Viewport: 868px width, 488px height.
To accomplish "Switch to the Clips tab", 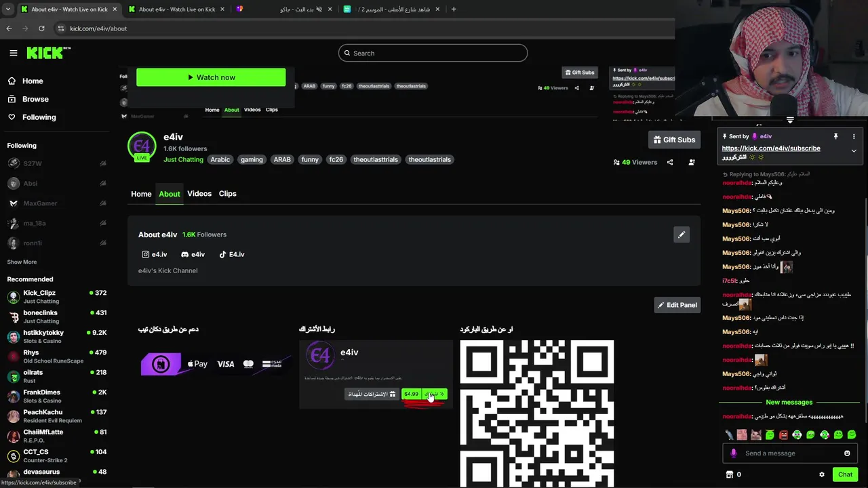I will pyautogui.click(x=228, y=194).
